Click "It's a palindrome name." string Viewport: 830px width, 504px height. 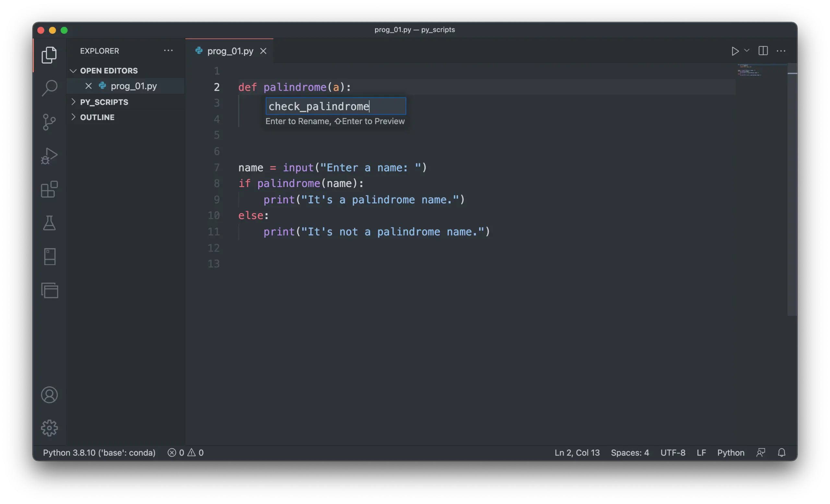click(380, 200)
